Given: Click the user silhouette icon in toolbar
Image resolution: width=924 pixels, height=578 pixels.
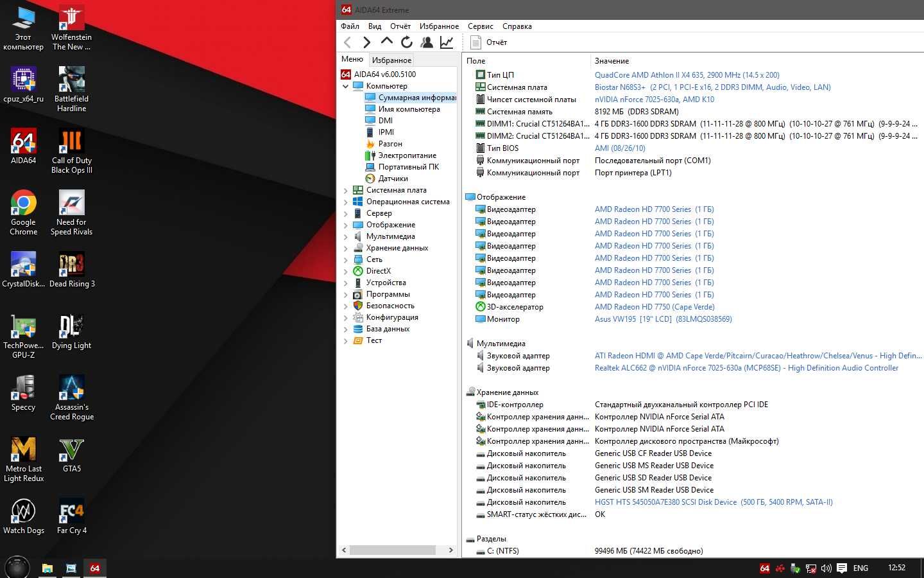Looking at the screenshot, I should [427, 42].
